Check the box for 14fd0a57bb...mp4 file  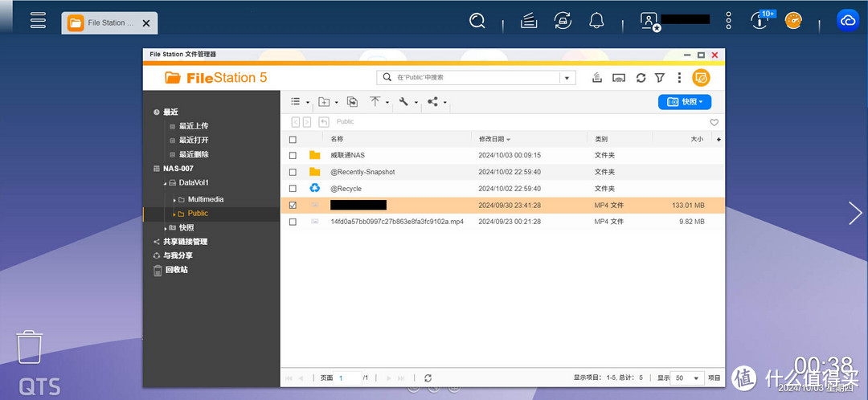click(x=293, y=222)
